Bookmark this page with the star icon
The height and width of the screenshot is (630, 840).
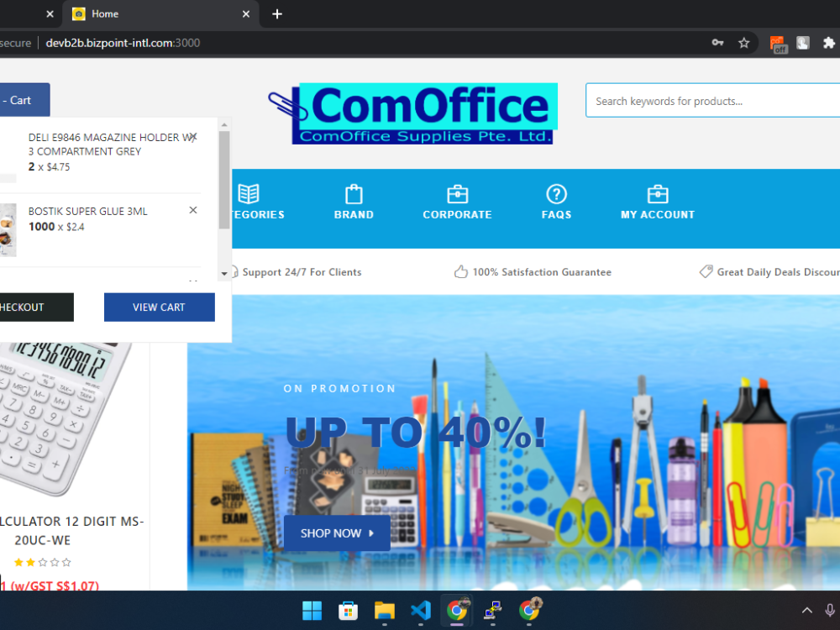coord(743,43)
